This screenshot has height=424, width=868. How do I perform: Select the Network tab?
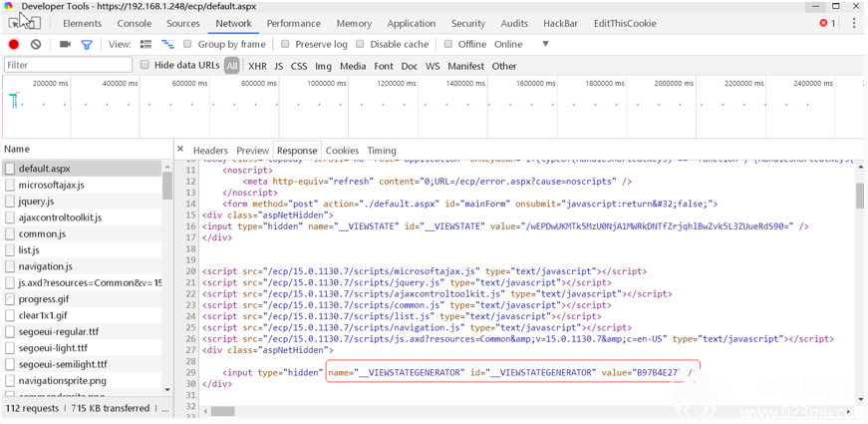(x=233, y=23)
